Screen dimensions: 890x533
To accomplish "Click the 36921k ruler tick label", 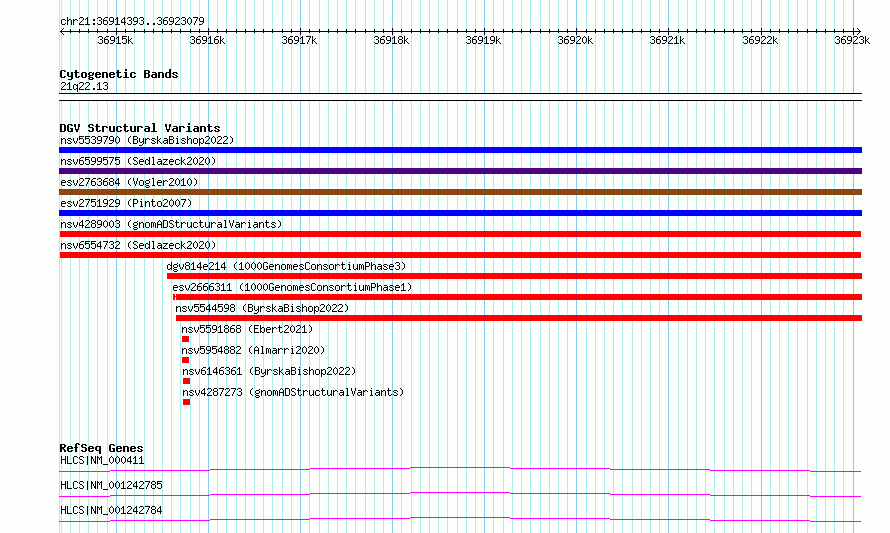I will [x=667, y=40].
